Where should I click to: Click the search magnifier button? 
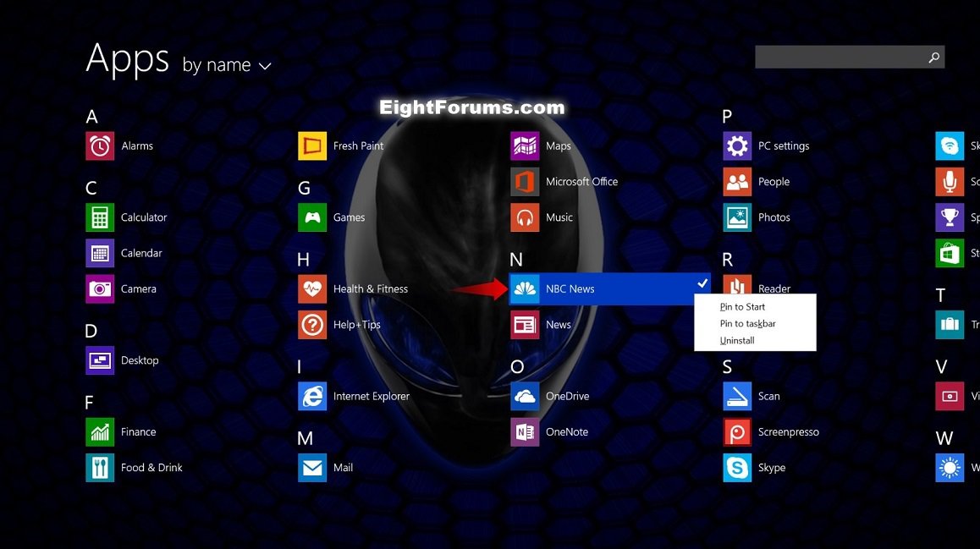tap(933, 58)
